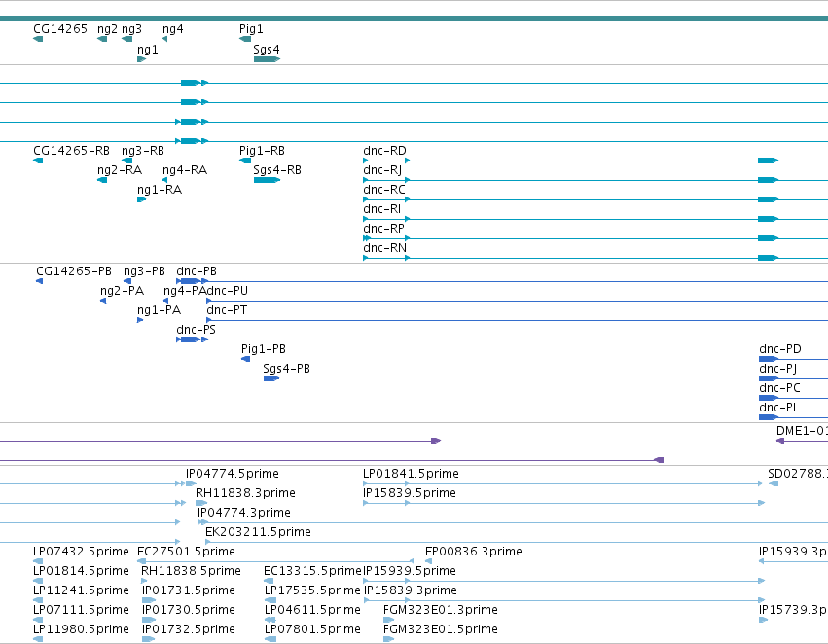Click the IP04774.5prime EST label
The width and height of the screenshot is (828, 644).
pyautogui.click(x=233, y=474)
